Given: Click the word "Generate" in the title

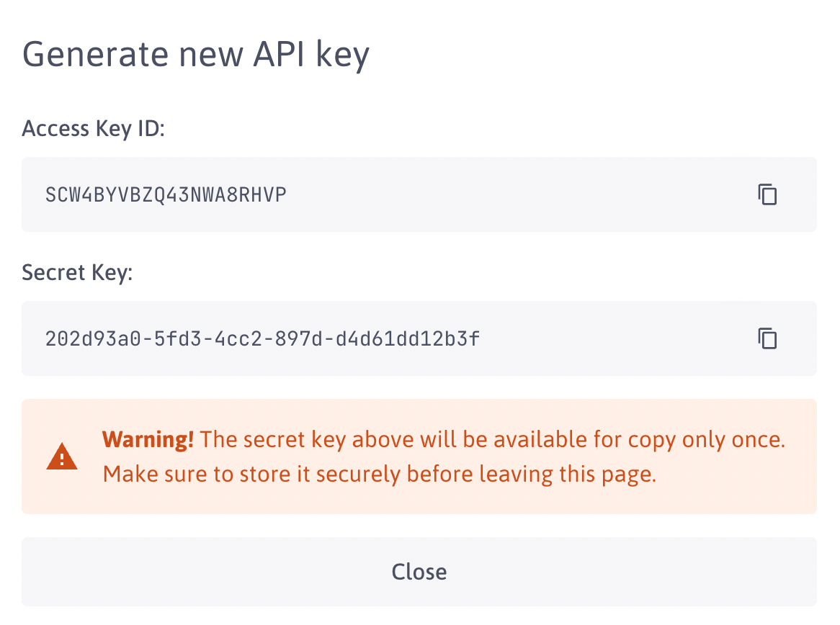Looking at the screenshot, I should click(91, 54).
